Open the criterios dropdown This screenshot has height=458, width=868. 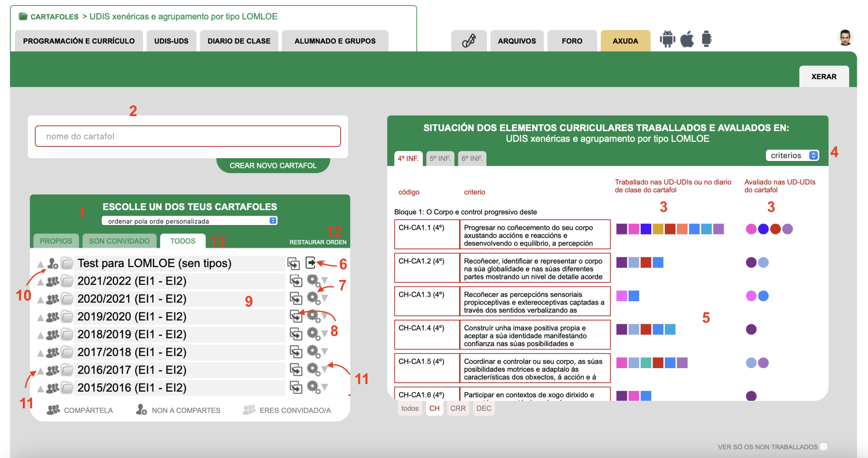pos(792,155)
